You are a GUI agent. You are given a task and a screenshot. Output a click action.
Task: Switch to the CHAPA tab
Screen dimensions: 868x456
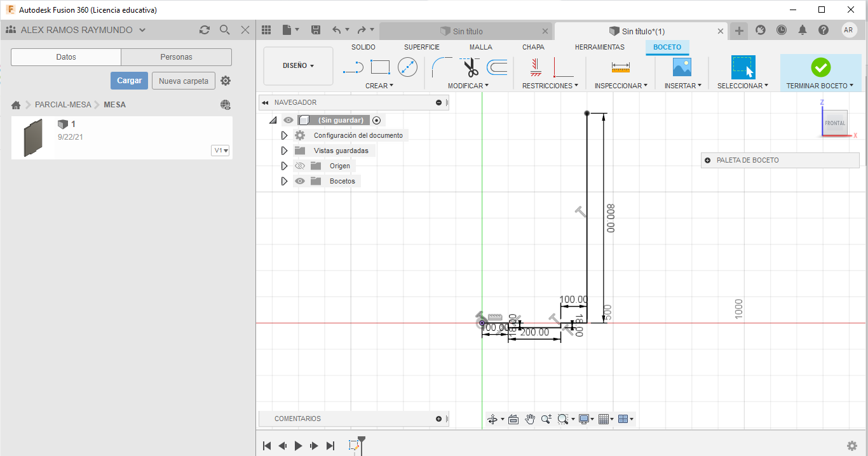533,47
